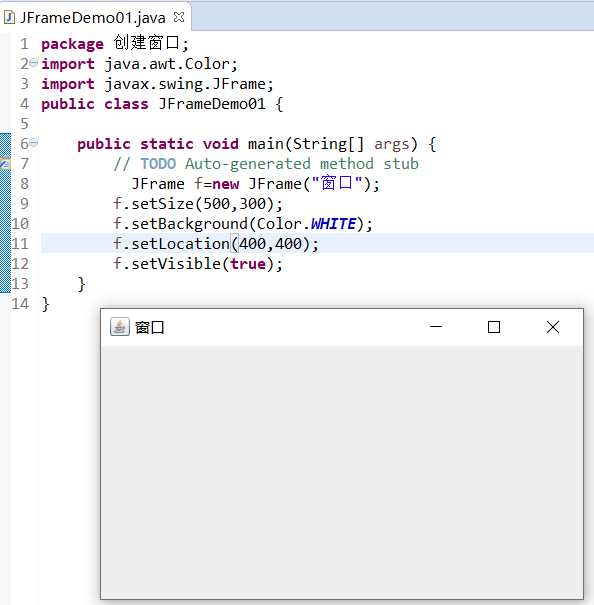The height and width of the screenshot is (605, 594).
Task: Click the 'new' keyword on line 8
Action: (x=226, y=184)
